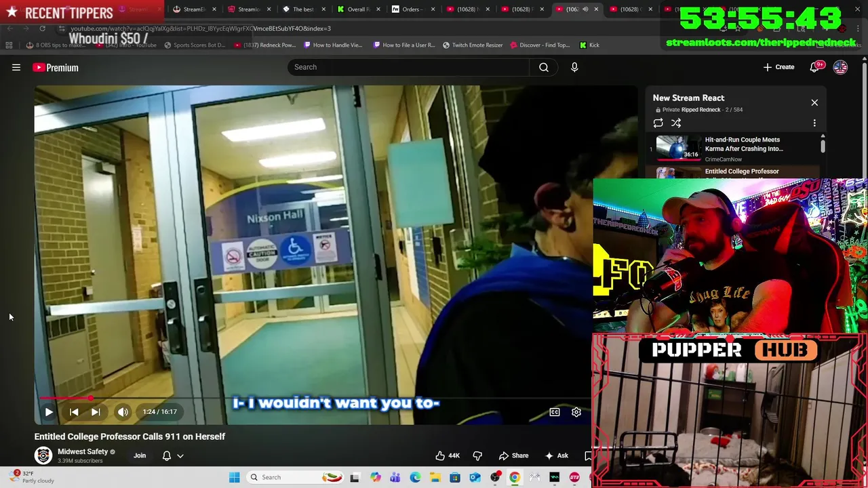The width and height of the screenshot is (868, 488).
Task: Open Windows Start menu
Action: (x=234, y=477)
